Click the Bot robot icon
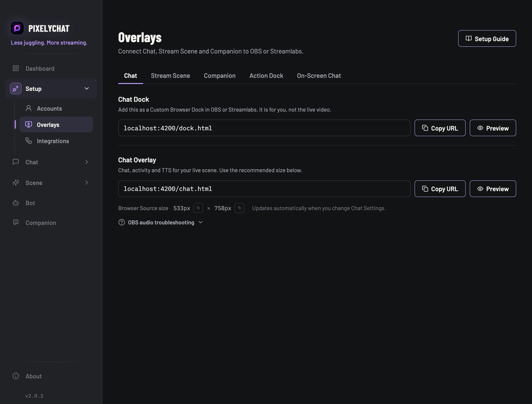This screenshot has width=532, height=404. click(x=16, y=203)
